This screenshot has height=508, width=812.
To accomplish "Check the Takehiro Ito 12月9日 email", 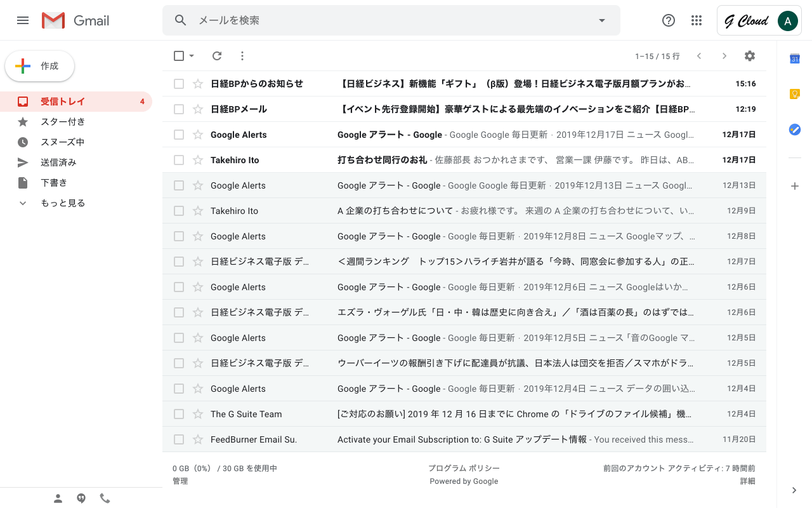I will [x=179, y=211].
